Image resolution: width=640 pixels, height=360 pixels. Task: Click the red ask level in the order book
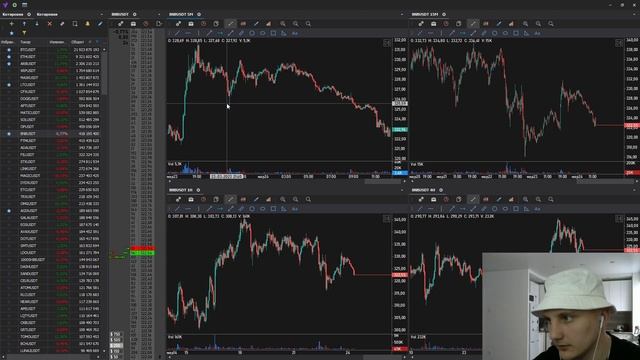point(142,248)
